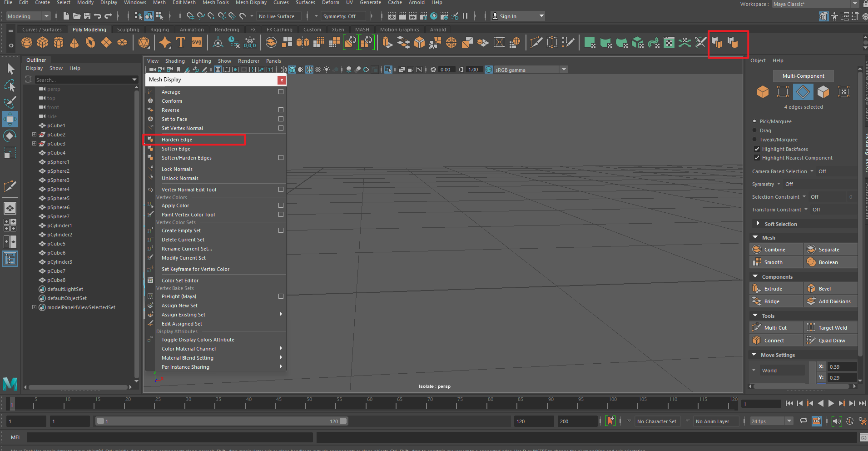Click the Outliner search field
Screen dimensions: 868x451
tap(86, 80)
